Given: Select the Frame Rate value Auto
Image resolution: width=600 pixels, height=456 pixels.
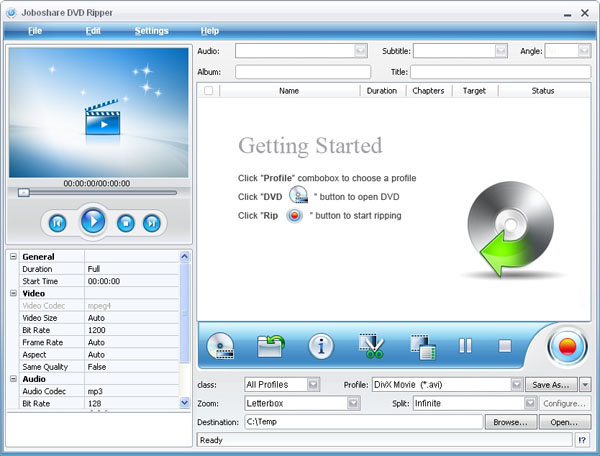Looking at the screenshot, I should pos(132,342).
